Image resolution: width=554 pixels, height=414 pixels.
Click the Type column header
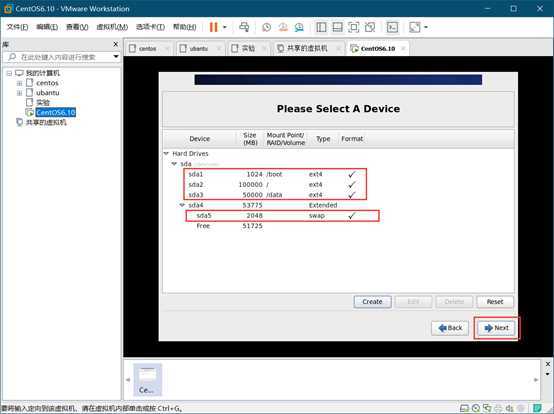(323, 139)
